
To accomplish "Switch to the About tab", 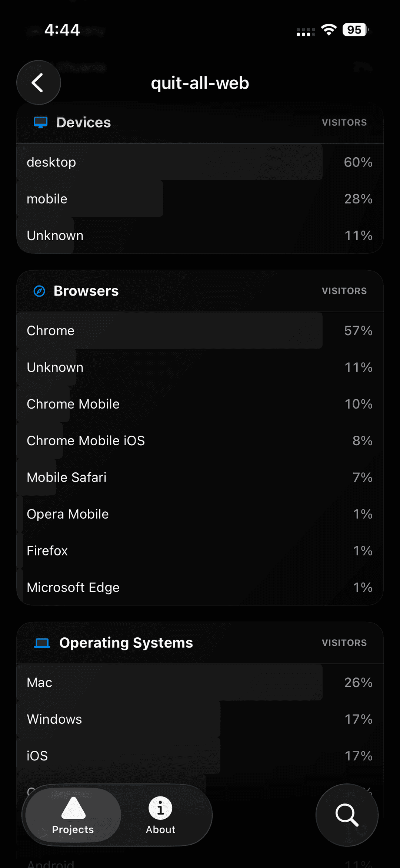I will [x=160, y=815].
